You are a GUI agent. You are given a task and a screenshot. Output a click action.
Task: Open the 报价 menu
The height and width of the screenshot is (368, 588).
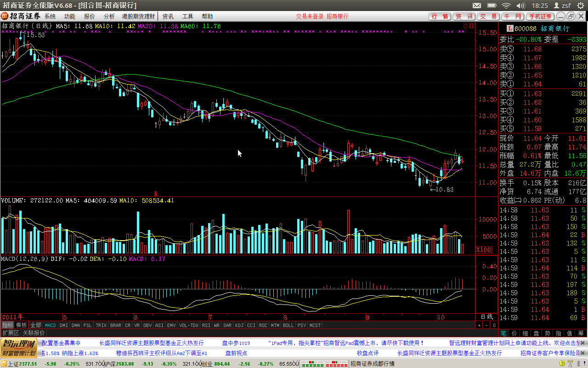coord(90,16)
